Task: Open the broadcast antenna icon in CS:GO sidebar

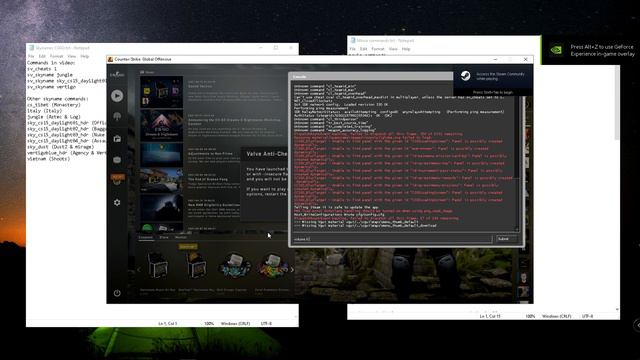Action: click(x=117, y=117)
